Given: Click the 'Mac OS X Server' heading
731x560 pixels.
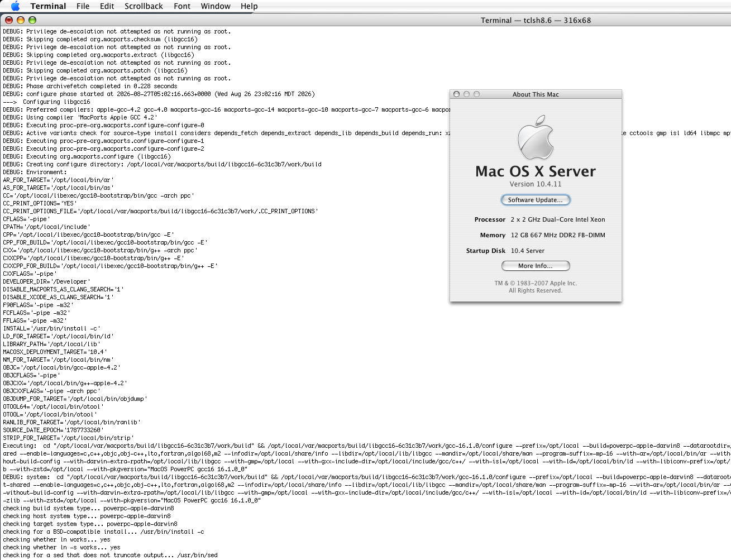Looking at the screenshot, I should tap(536, 171).
